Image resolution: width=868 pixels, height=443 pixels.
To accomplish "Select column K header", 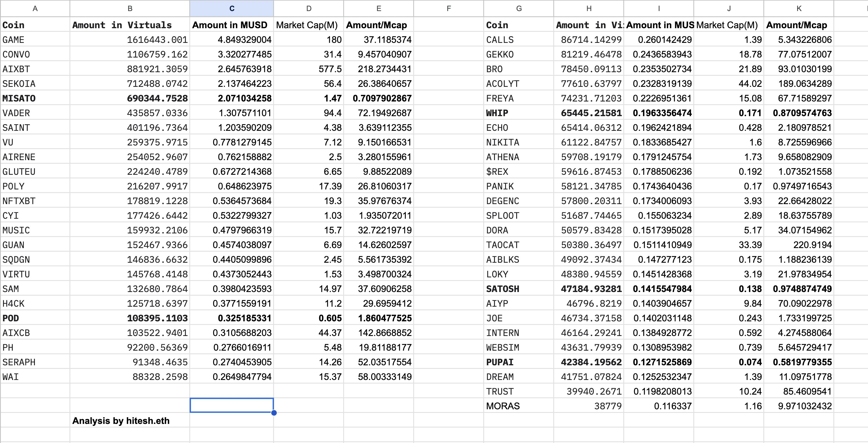I will point(799,9).
